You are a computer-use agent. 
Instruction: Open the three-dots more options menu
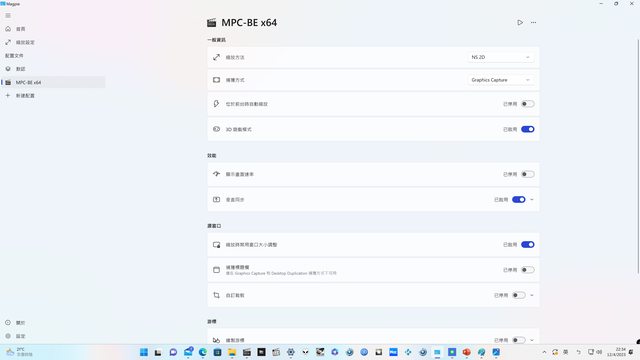533,22
